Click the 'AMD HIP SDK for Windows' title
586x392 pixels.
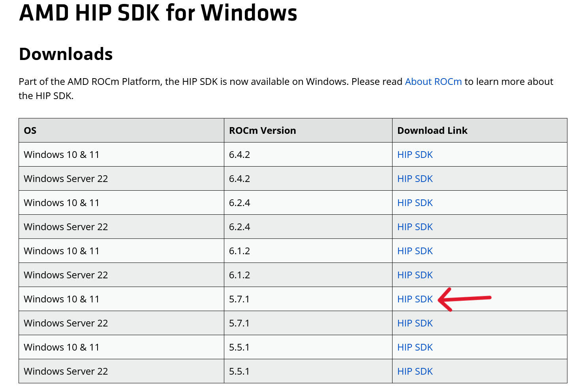158,13
